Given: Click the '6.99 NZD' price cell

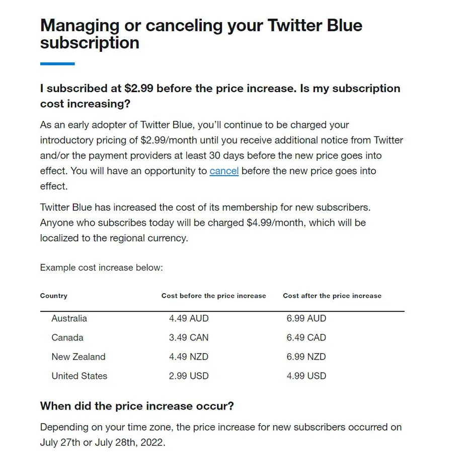Looking at the screenshot, I should 306,357.
